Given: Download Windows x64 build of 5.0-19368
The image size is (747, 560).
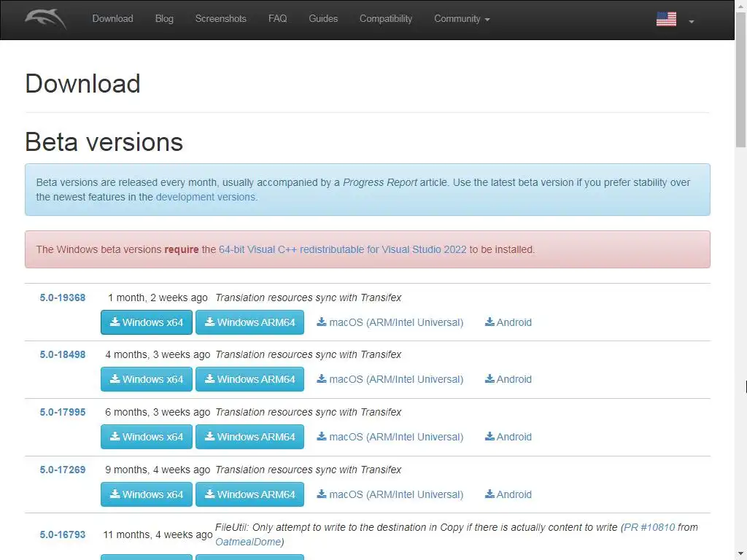Looking at the screenshot, I should pos(146,322).
